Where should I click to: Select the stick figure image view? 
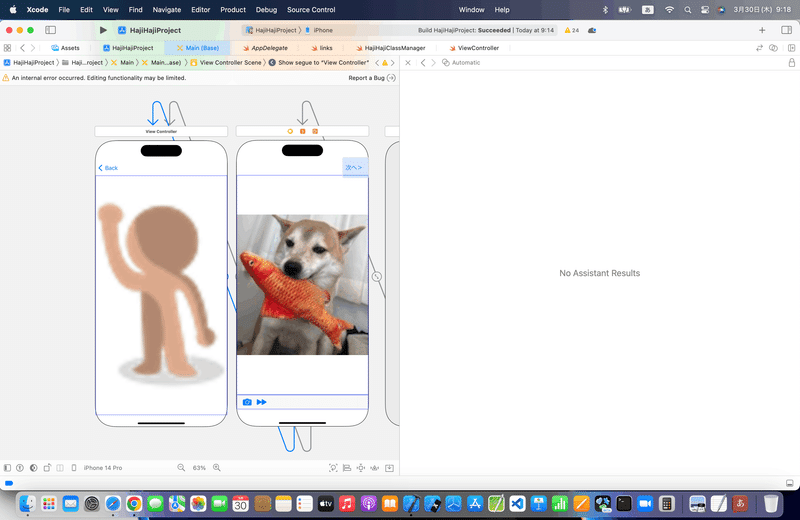click(161, 293)
